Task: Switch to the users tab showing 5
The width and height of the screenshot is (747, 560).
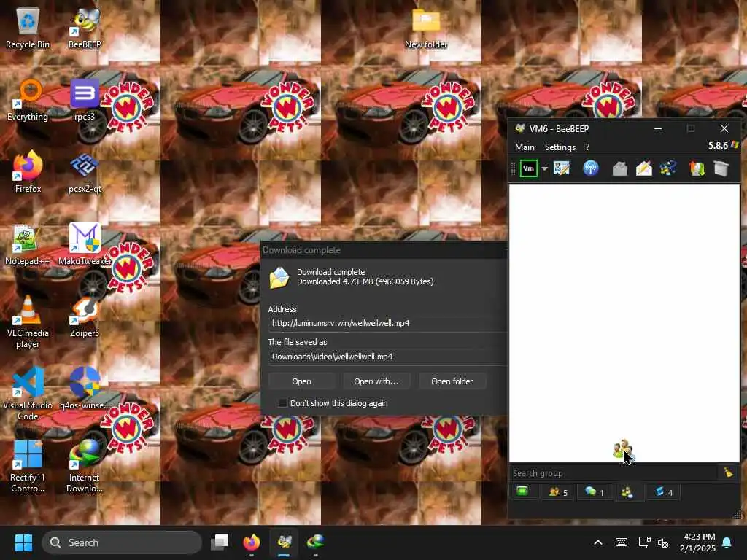Action: 557,492
